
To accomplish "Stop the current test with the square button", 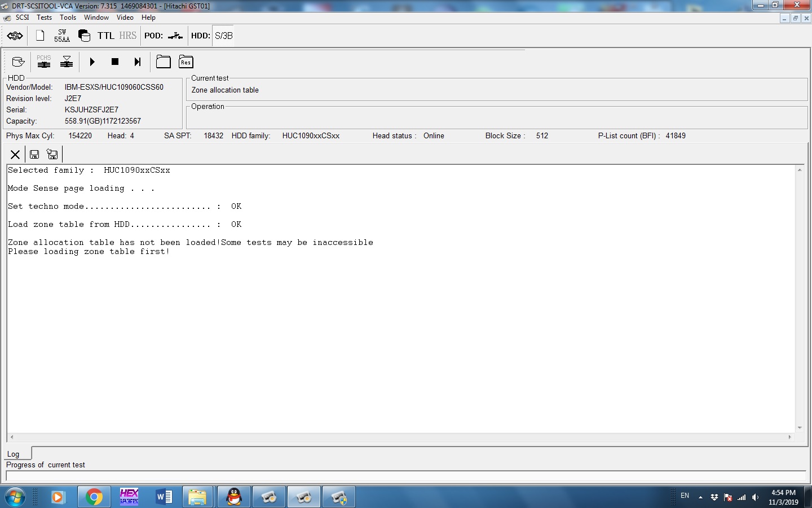I will (x=115, y=62).
